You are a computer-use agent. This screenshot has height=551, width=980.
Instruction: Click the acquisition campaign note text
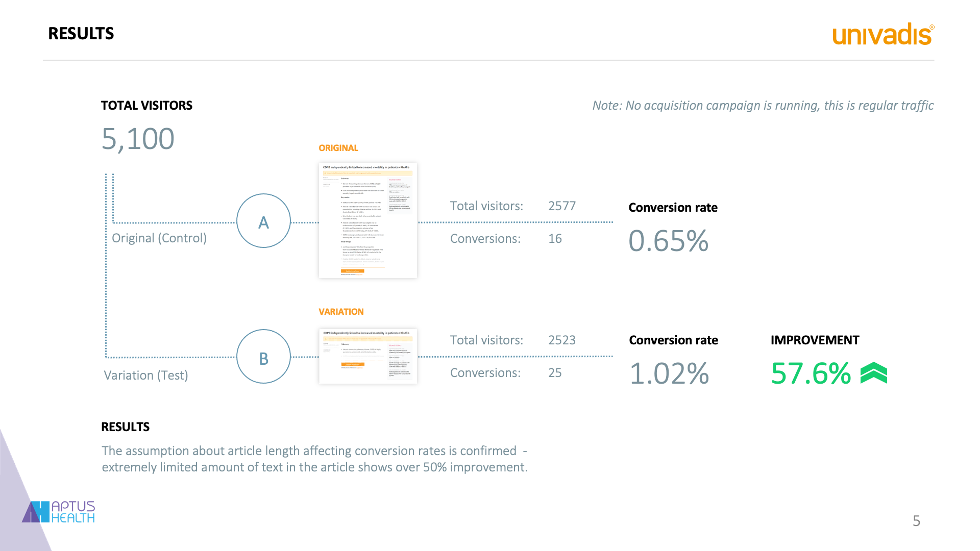point(763,106)
